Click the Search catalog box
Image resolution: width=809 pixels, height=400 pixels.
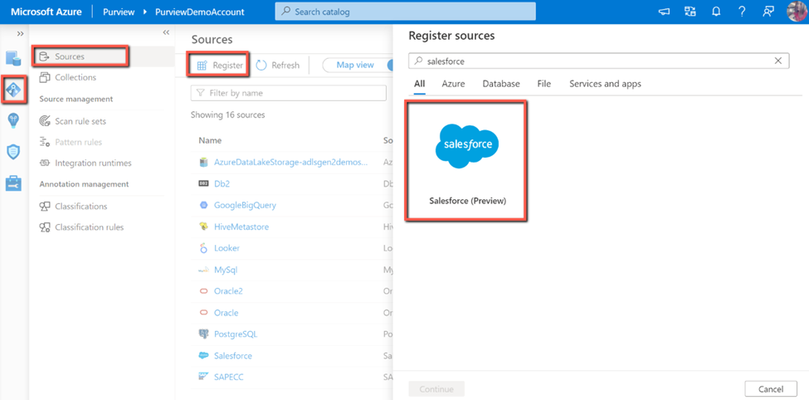tap(405, 11)
